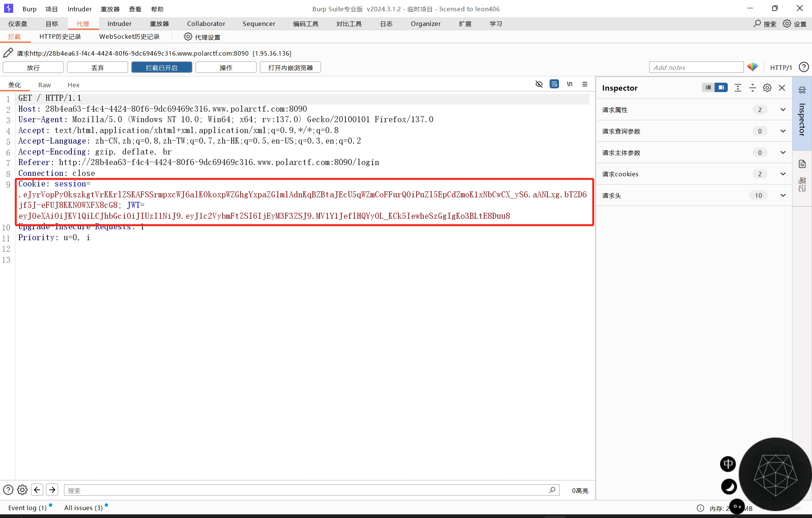Go to previous search match arrow
Viewport: 812px width, 518px height.
pos(37,490)
